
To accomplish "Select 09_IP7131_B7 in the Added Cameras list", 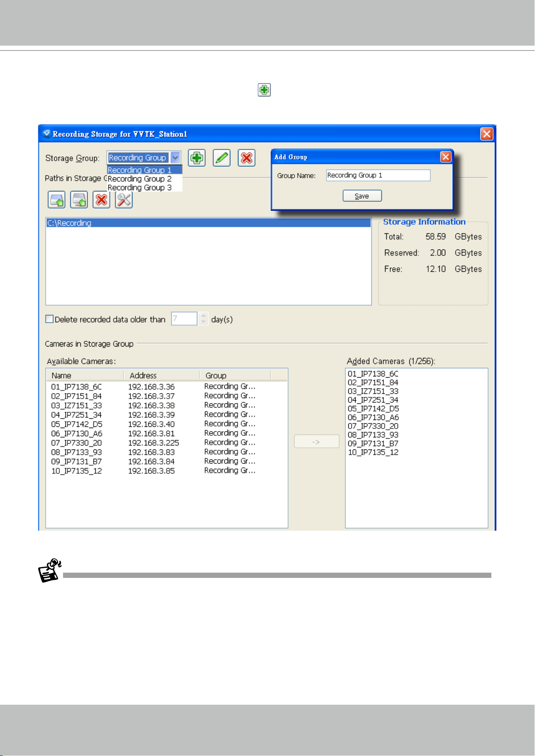I will [373, 443].
